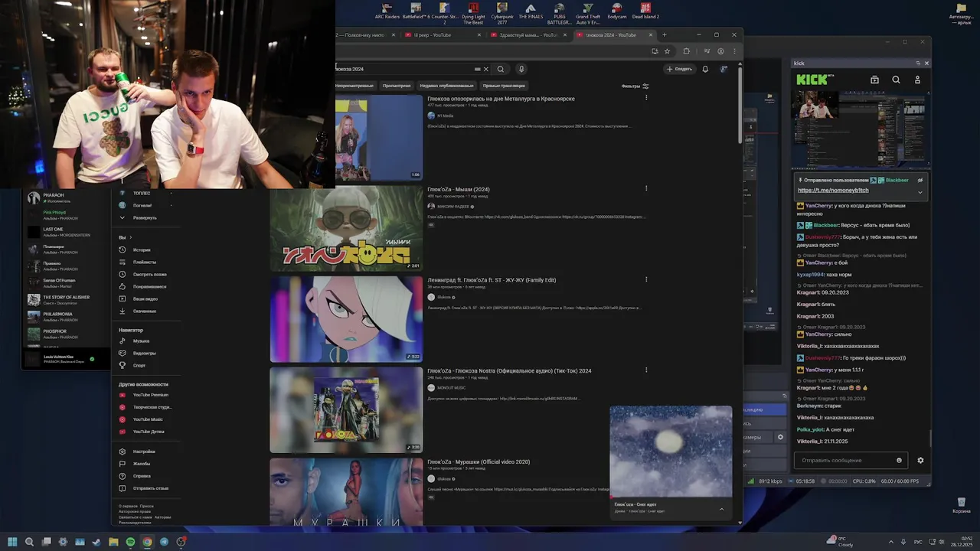Open the browser extensions puzzle icon
This screenshot has width=980, height=551.
(686, 51)
